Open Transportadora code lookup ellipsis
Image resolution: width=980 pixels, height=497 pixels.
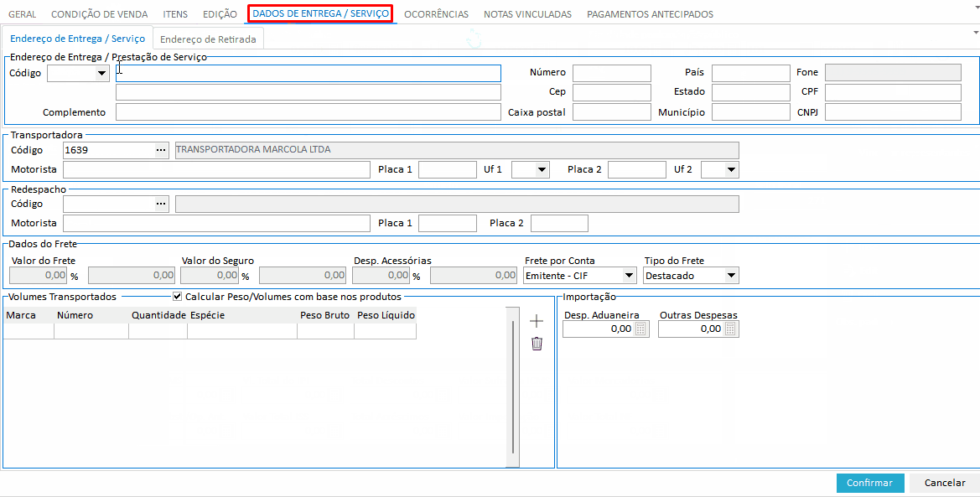(x=161, y=150)
